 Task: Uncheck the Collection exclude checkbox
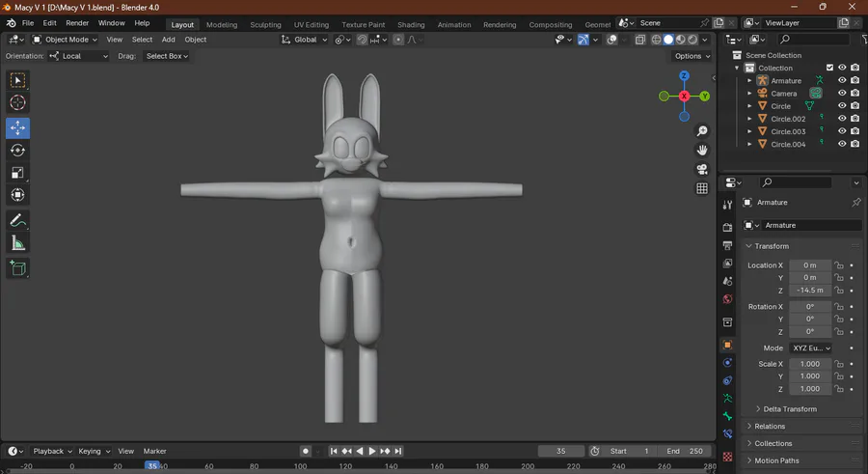click(829, 68)
